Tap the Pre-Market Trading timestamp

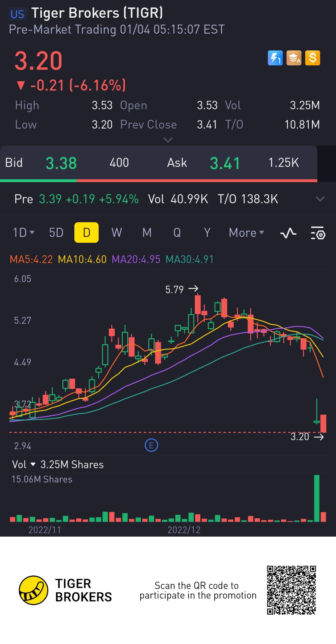[117, 30]
